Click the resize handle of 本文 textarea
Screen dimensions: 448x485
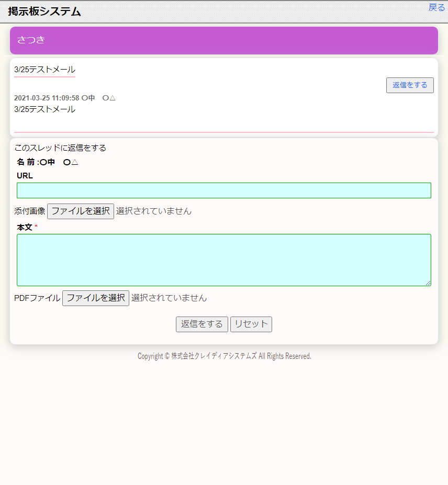click(428, 283)
